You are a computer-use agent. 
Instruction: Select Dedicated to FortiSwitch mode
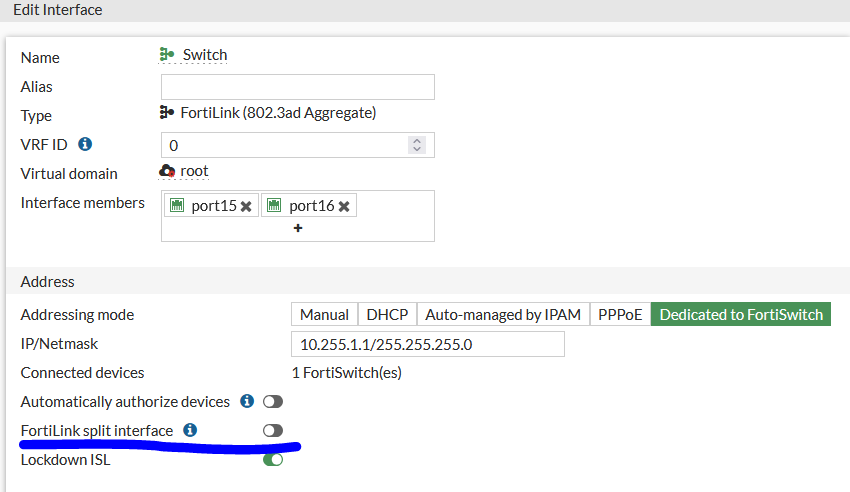point(741,314)
